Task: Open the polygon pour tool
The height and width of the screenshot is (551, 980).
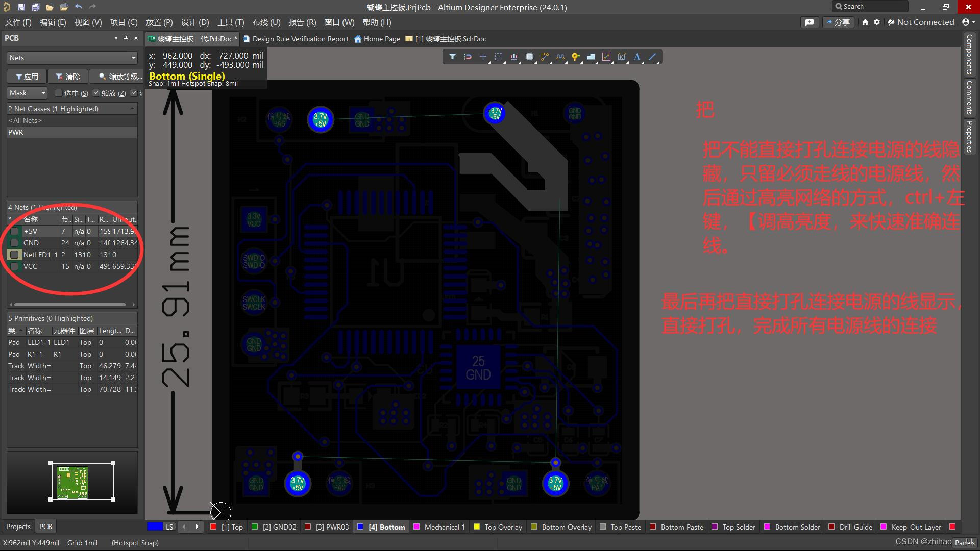Action: coord(591,57)
